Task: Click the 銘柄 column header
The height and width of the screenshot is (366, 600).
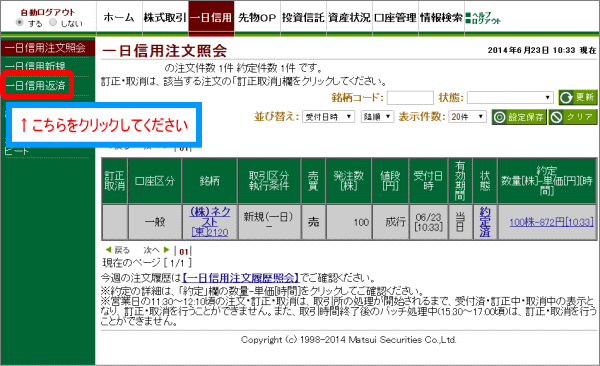Action: tap(210, 181)
